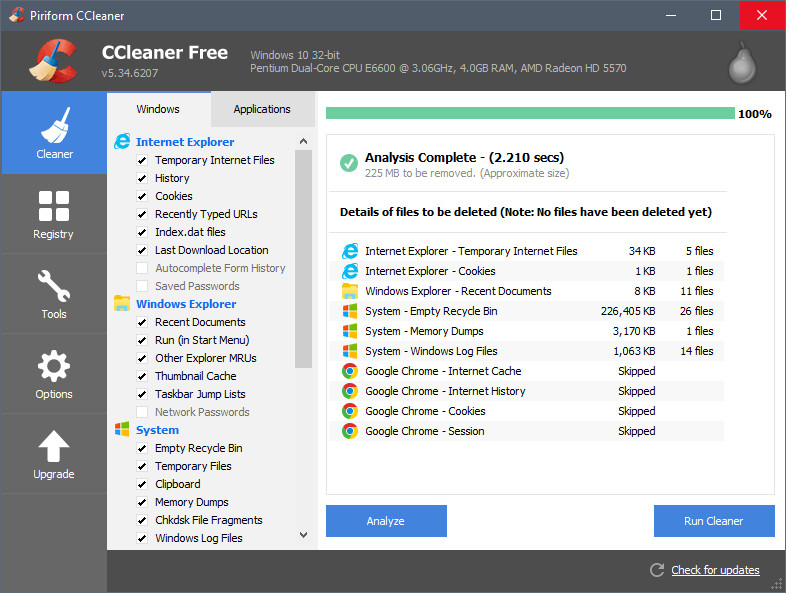Image resolution: width=786 pixels, height=593 pixels.
Task: Click the refresh icon beside Check for updates
Action: [x=657, y=570]
